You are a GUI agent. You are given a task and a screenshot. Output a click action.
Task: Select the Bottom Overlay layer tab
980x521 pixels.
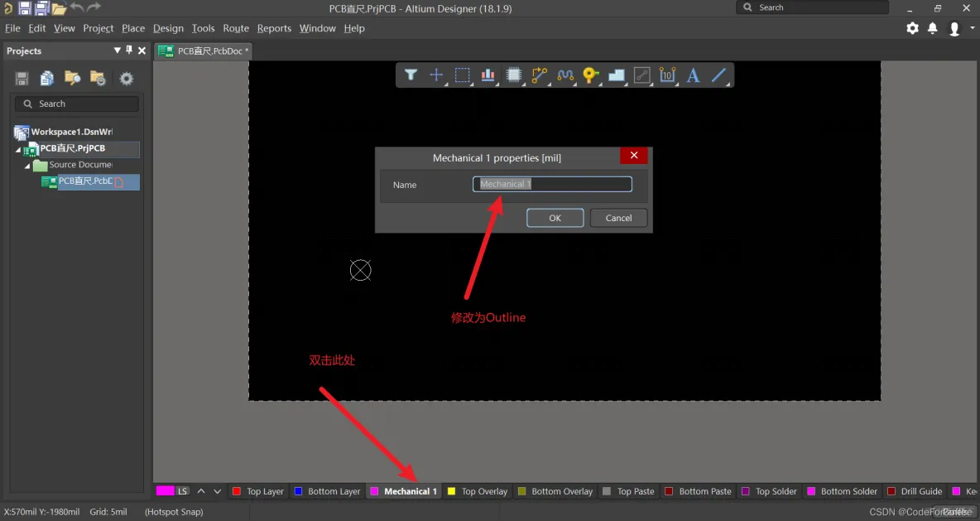555,491
